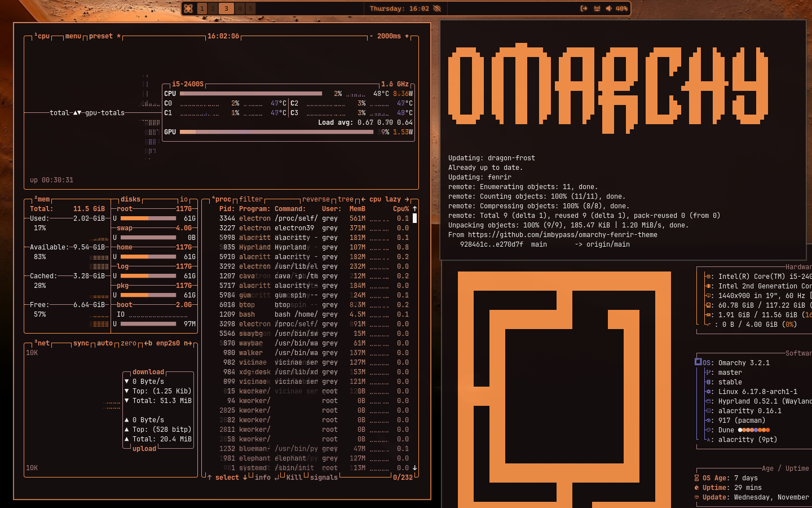The height and width of the screenshot is (508, 812).
Task: Click the right arrow beside cpu lazy sort
Action: (408, 199)
